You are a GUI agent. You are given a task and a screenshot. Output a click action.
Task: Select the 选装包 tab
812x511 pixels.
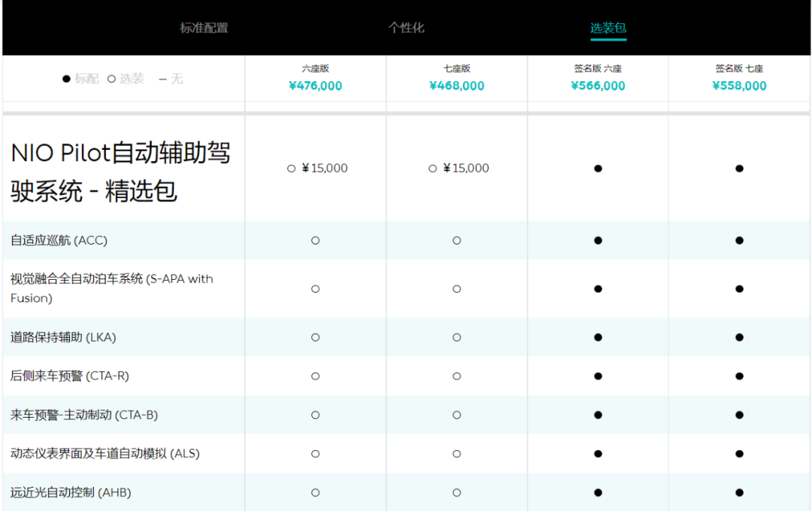click(x=608, y=28)
